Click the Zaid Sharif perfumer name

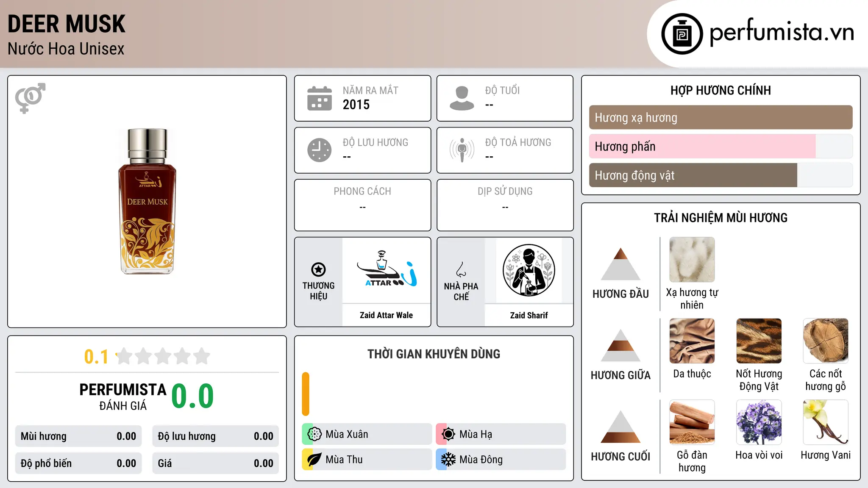point(529,315)
